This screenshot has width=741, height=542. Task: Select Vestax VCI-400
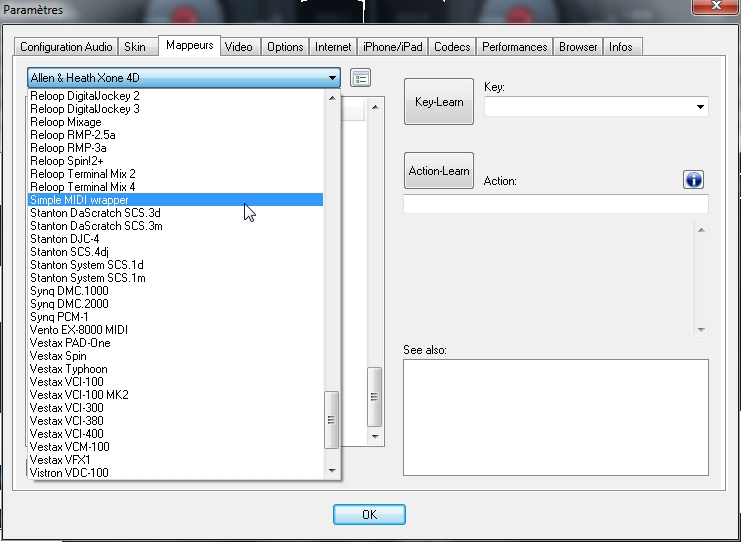click(175, 434)
